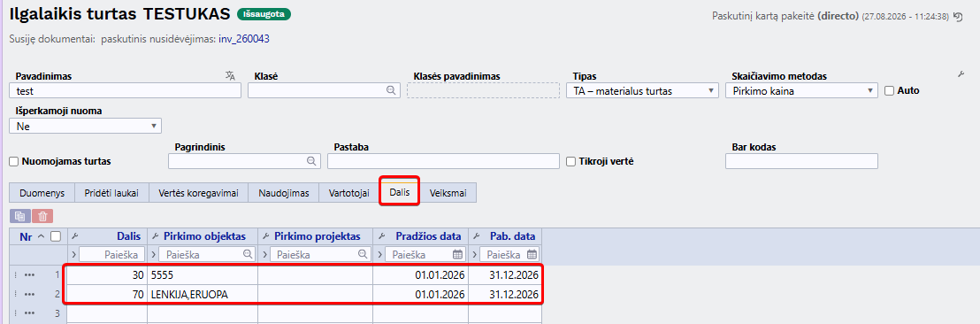Open calendar icon in Pab. data filter
Screen dimensions: 980x324
[532, 255]
